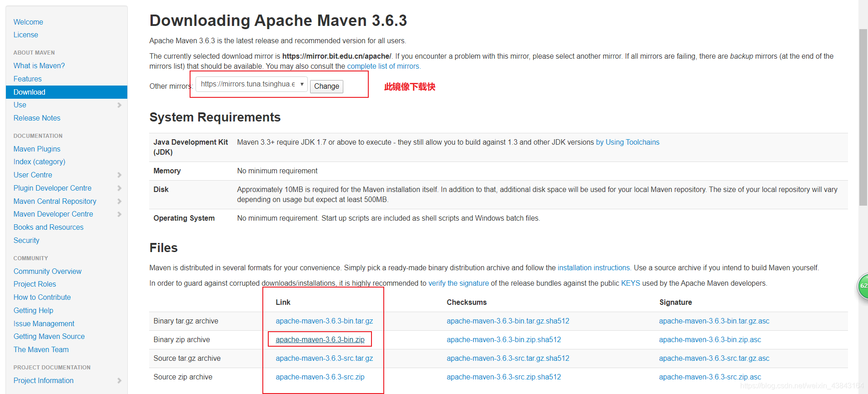Expand Plugin Developer Centre chevron
Viewport: 868px width, 394px height.
coord(120,188)
